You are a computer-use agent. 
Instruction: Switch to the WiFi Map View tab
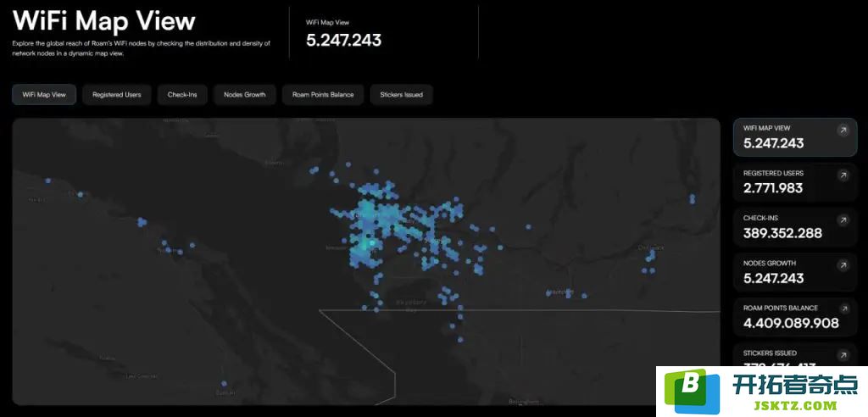tap(44, 95)
